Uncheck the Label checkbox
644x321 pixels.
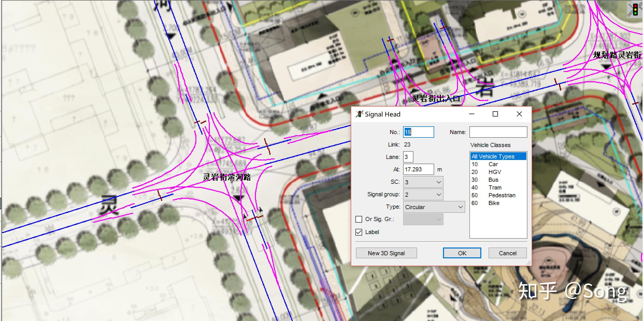pos(359,232)
